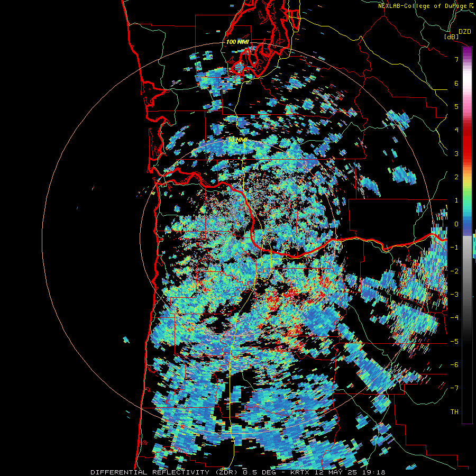Click the scale value 0
This screenshot has width=476, height=476.
point(456,224)
